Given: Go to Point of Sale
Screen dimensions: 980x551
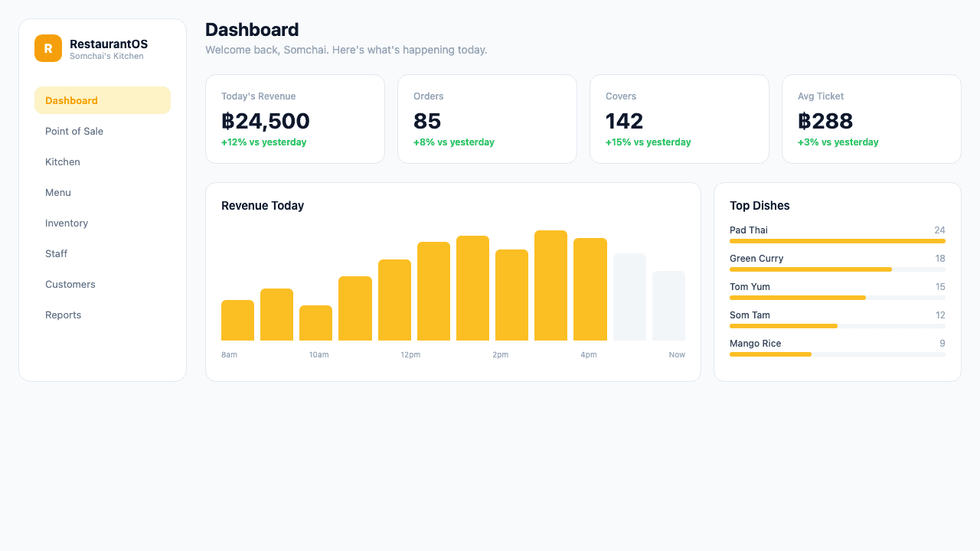Looking at the screenshot, I should tap(103, 131).
